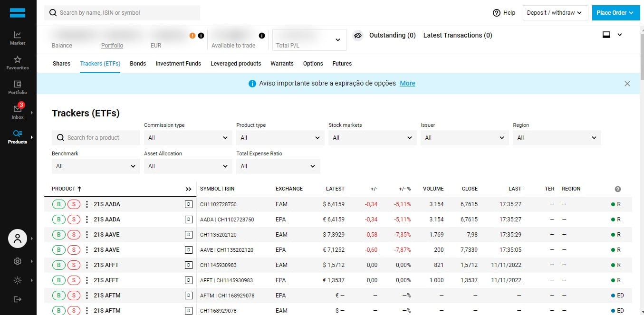Switch to the Options tab
The image size is (644, 315).
[313, 63]
